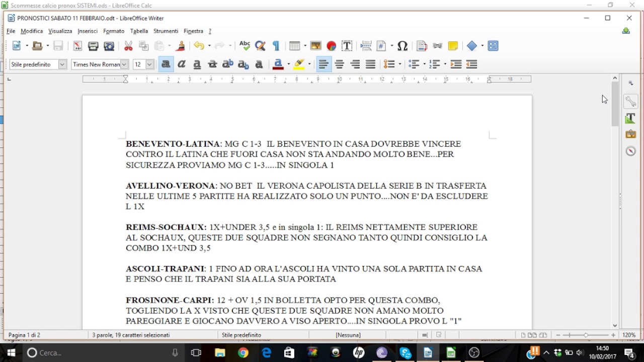Open the Inserisci menu
644x362 pixels.
click(88, 31)
